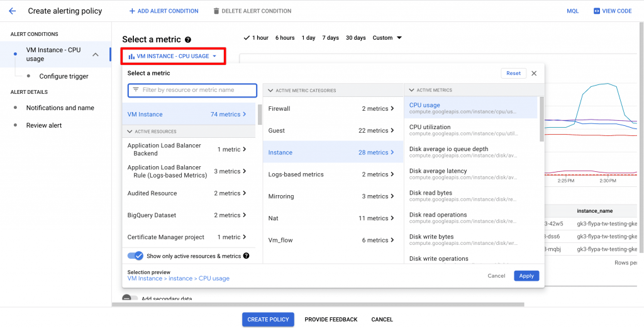Screen dimensions: 644x328
Task: Collapse the Active Resources section
Action: (130, 132)
